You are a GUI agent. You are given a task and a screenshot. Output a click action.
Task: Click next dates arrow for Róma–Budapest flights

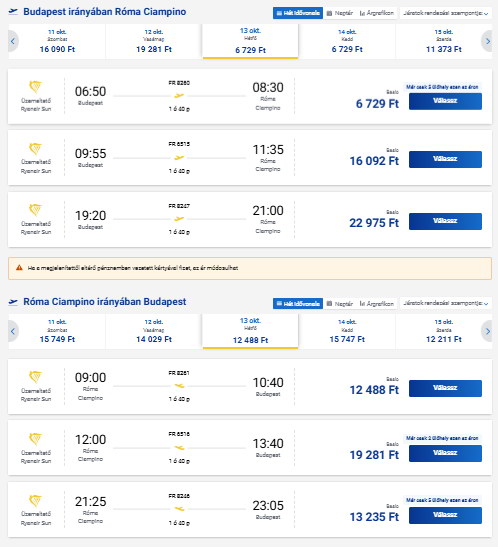coord(488,331)
